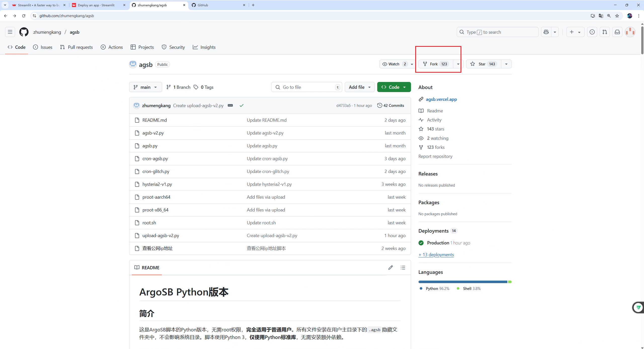
Task: Expand the main branch selector
Action: tap(145, 87)
